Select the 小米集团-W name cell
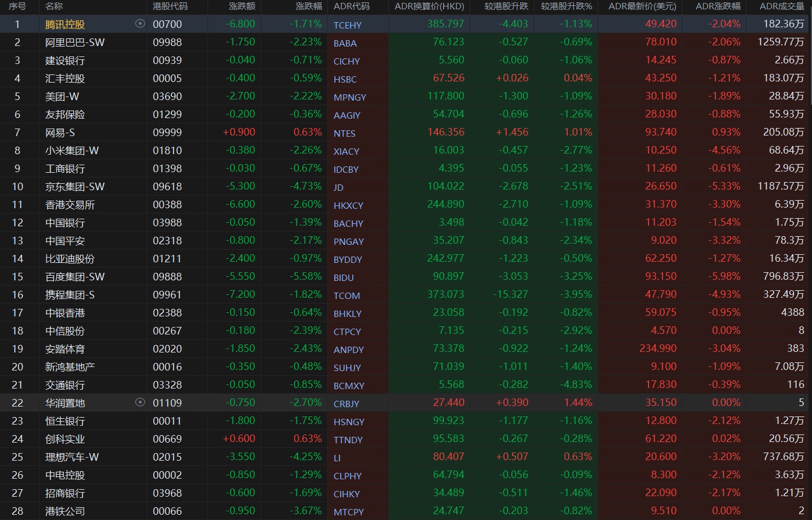The height and width of the screenshot is (520, 812). point(72,151)
